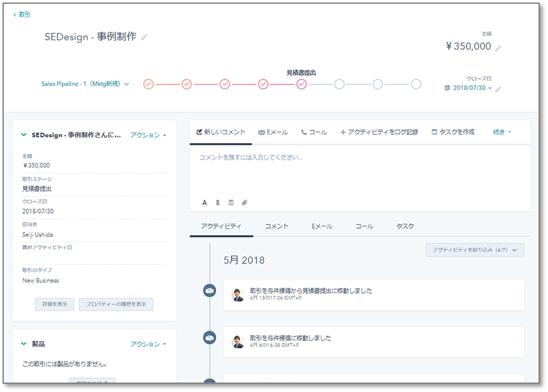The image size is (548, 392).
Task: Switch to the Eメール compose tab
Action: (x=273, y=132)
